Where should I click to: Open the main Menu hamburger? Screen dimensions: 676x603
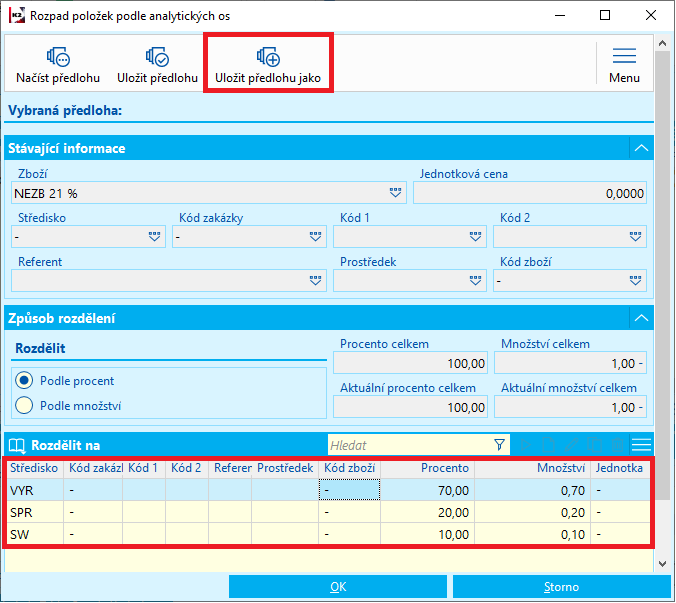[x=624, y=56]
